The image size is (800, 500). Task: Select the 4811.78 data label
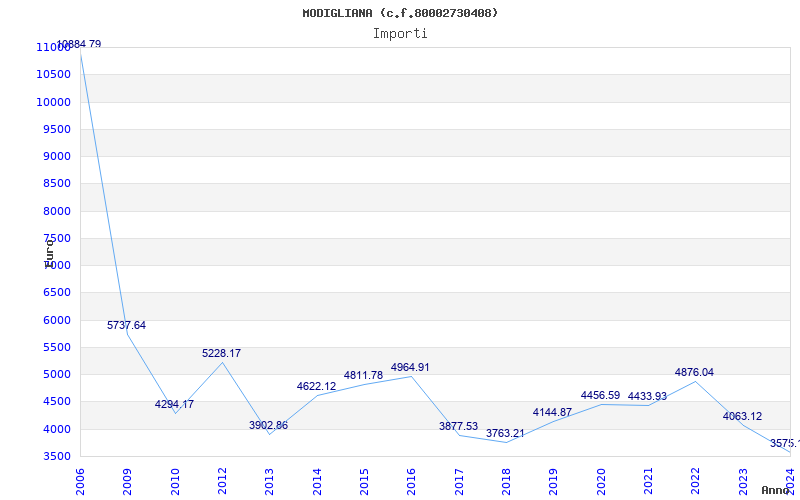pos(363,376)
